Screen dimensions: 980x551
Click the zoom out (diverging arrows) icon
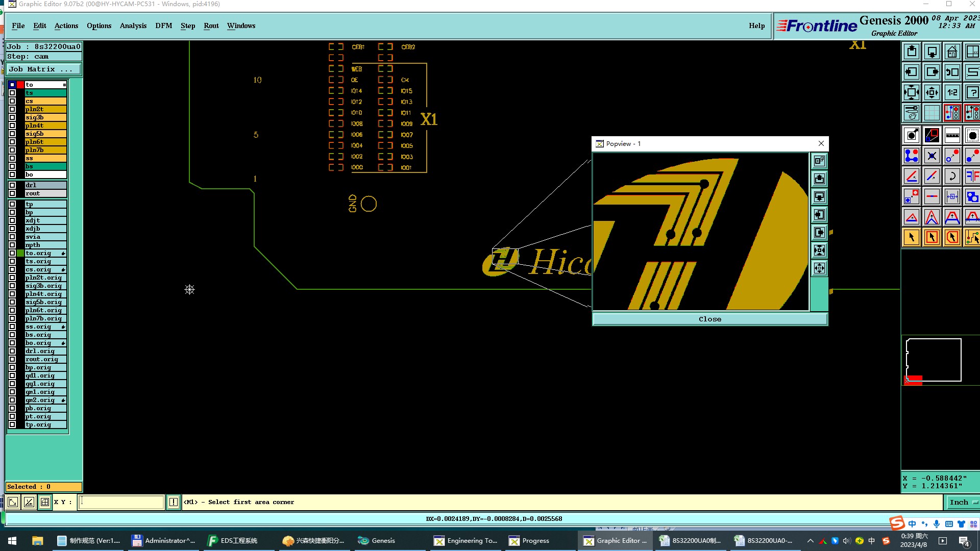[932, 92]
